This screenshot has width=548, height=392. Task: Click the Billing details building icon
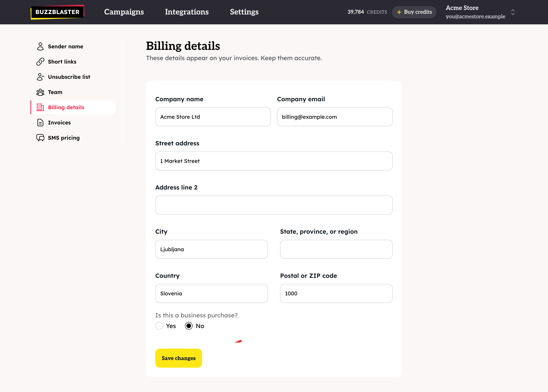tap(40, 107)
